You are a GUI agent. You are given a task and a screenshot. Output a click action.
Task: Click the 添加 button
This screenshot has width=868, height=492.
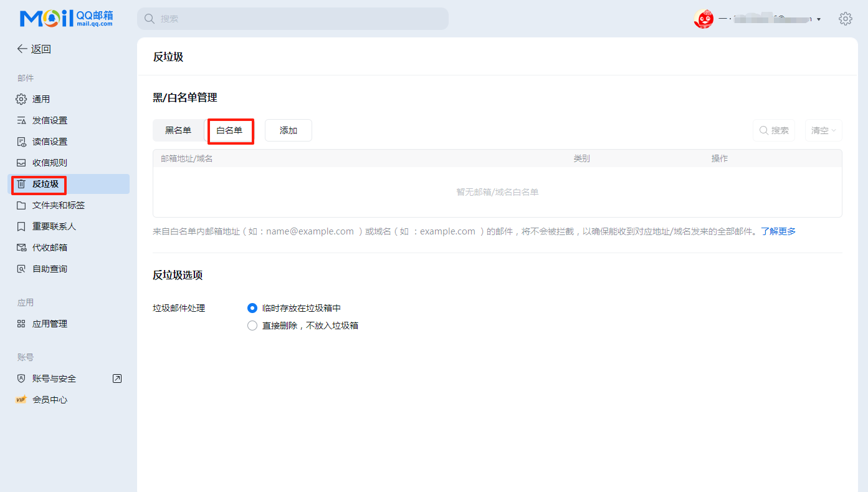(289, 130)
